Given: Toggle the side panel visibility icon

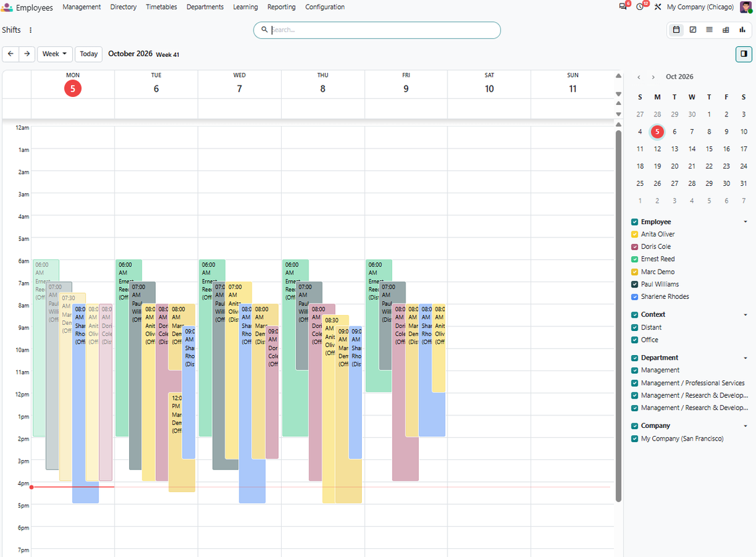Looking at the screenshot, I should pyautogui.click(x=743, y=54).
